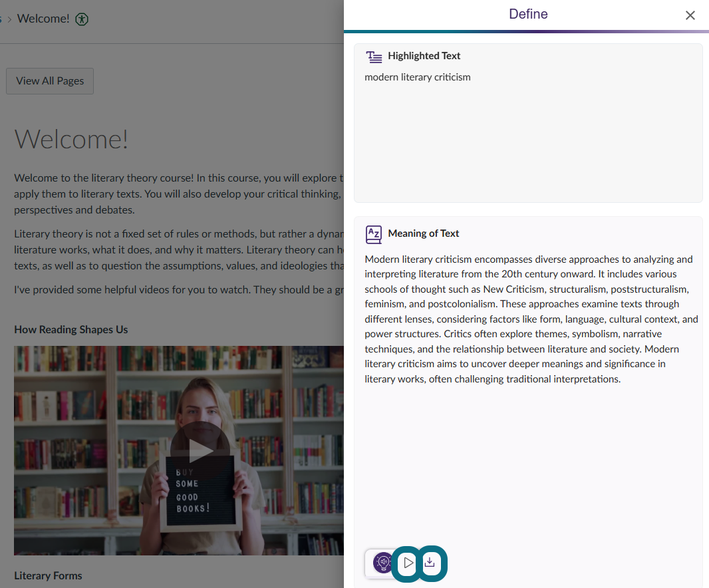The height and width of the screenshot is (588, 709).
Task: Click the paragraph starting "Literary theory is not a fixed"
Action: [x=179, y=249]
